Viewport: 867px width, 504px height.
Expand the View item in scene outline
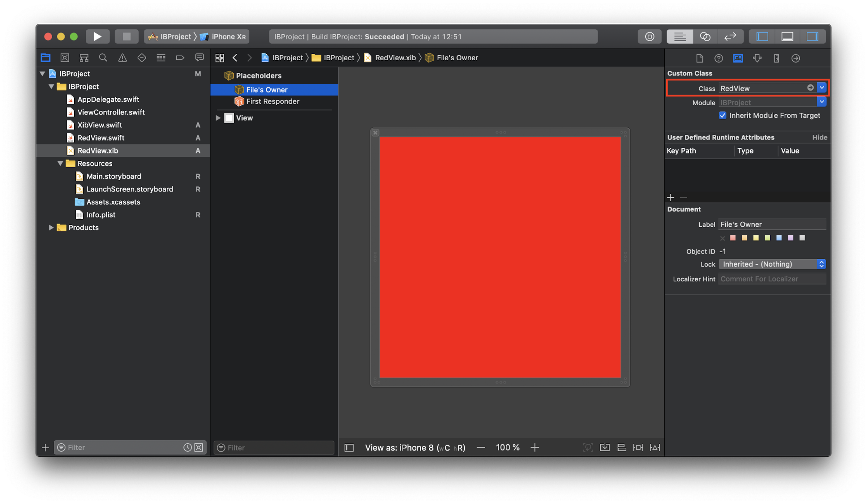click(219, 117)
